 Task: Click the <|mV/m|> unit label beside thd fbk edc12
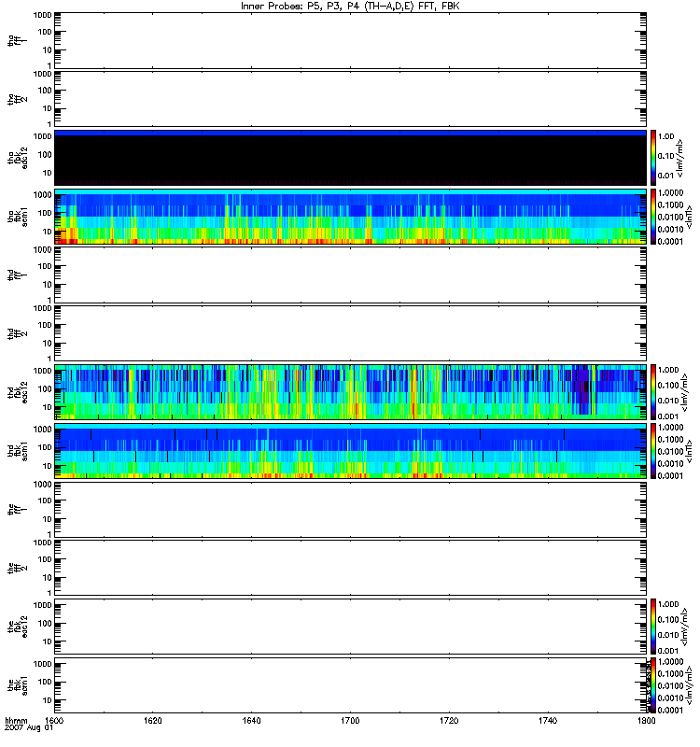tap(684, 392)
